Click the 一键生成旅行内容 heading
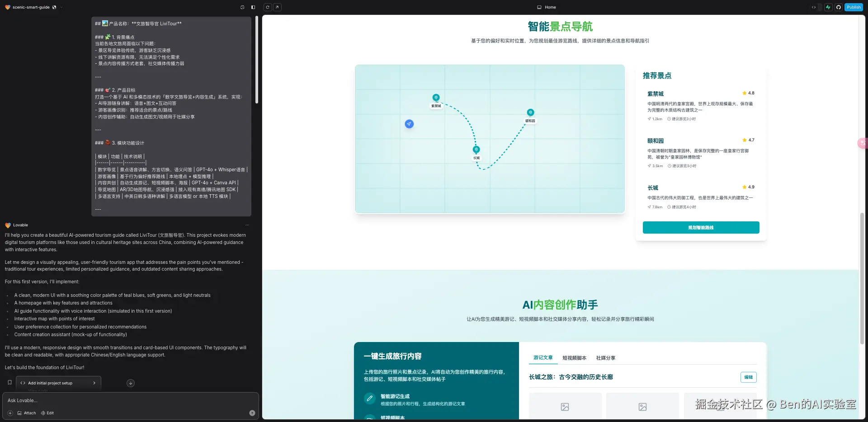 click(x=392, y=356)
